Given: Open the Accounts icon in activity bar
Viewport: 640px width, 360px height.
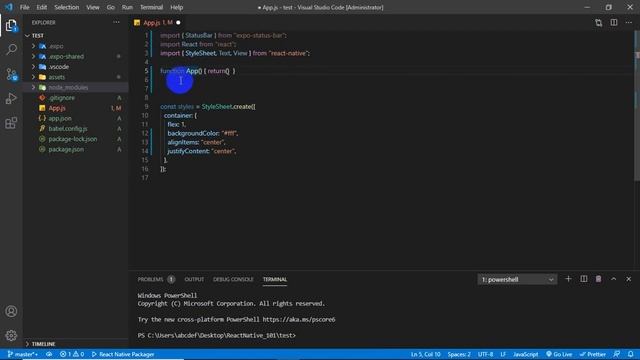Looking at the screenshot, I should 11,311.
